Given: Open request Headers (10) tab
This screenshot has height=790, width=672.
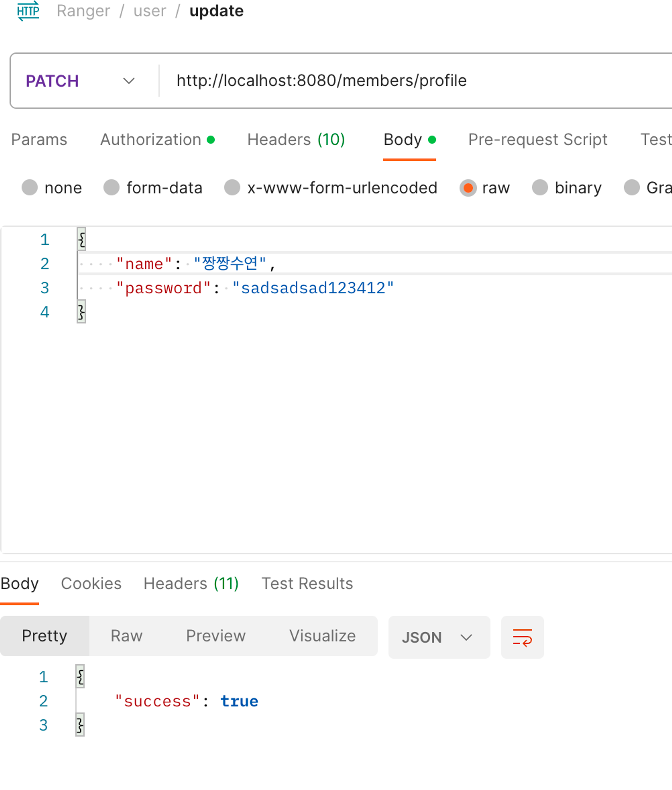Looking at the screenshot, I should coord(296,140).
